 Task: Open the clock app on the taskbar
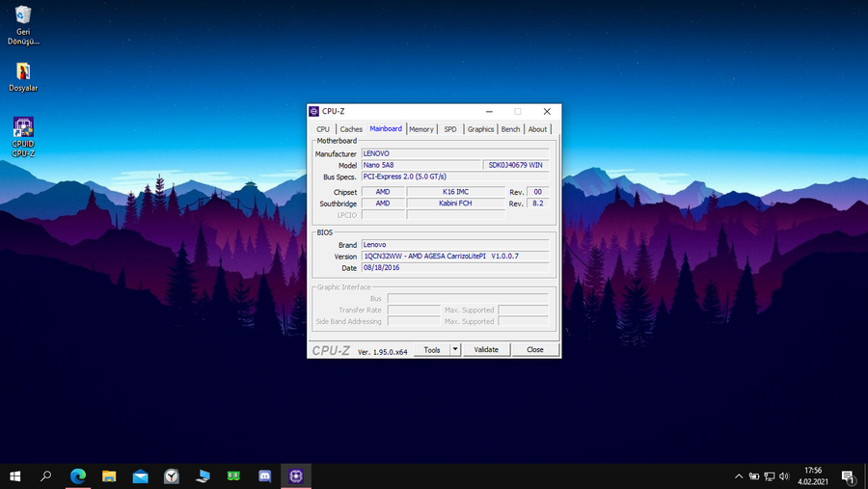pyautogui.click(x=172, y=476)
